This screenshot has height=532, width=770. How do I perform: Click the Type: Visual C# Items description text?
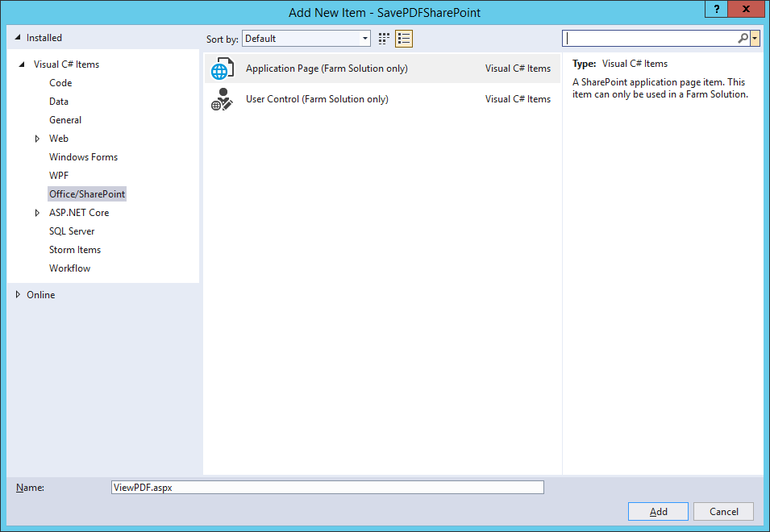coord(620,64)
